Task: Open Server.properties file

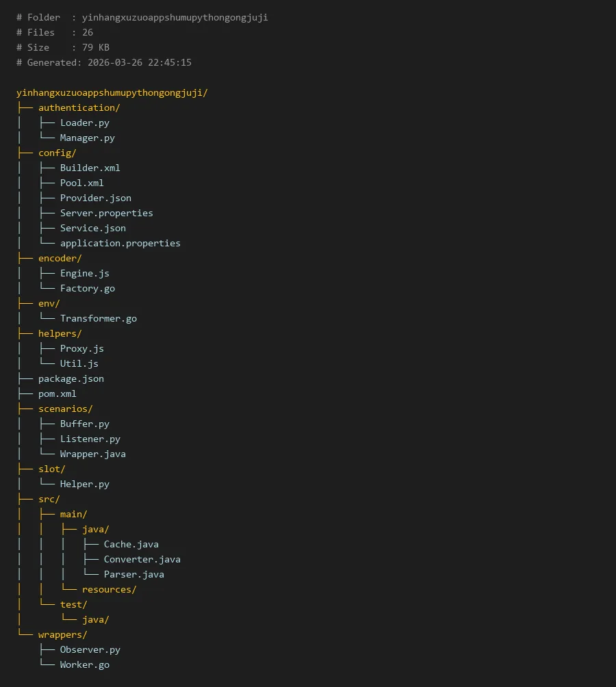Action: pos(106,213)
